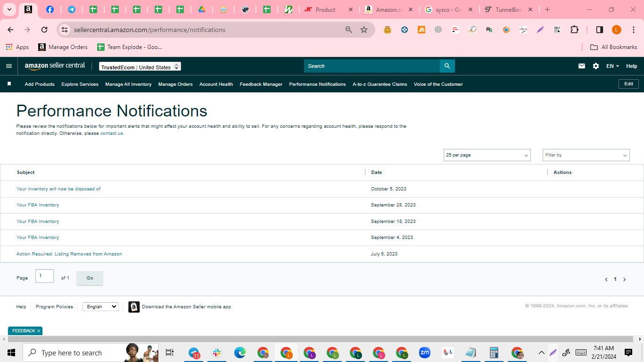Open Microsoft Edge from the taskbar
Image resolution: width=644 pixels, height=362 pixels.
(240, 353)
